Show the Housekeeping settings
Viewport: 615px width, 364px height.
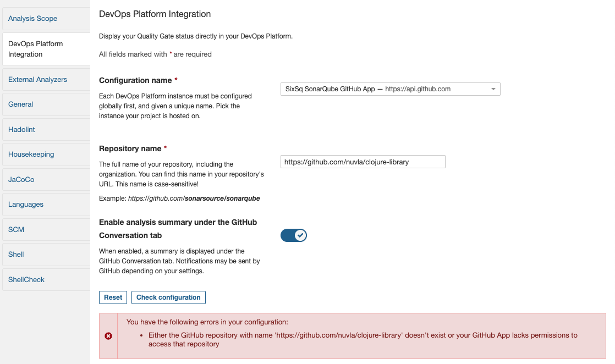(31, 155)
